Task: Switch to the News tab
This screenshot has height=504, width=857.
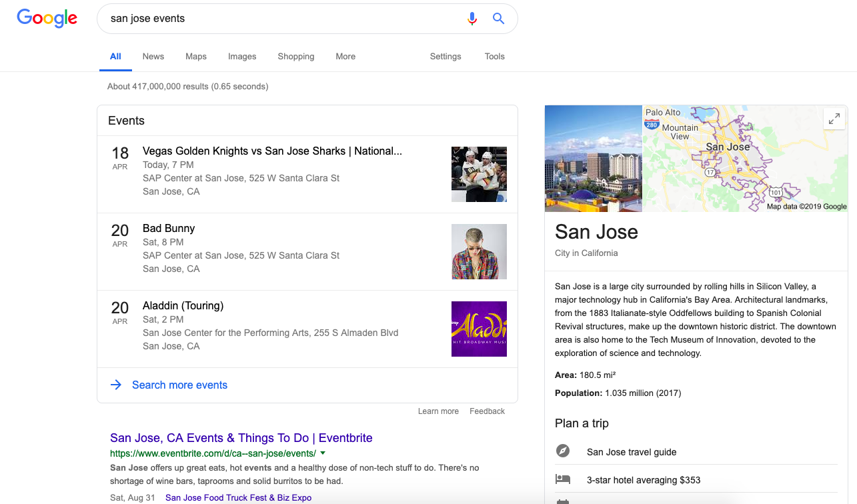Action: (x=153, y=57)
